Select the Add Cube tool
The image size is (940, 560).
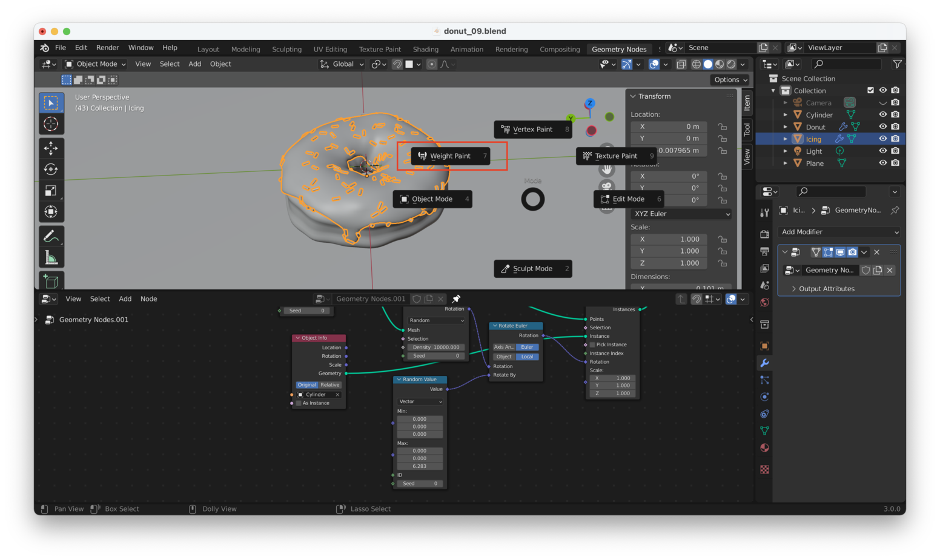point(51,280)
